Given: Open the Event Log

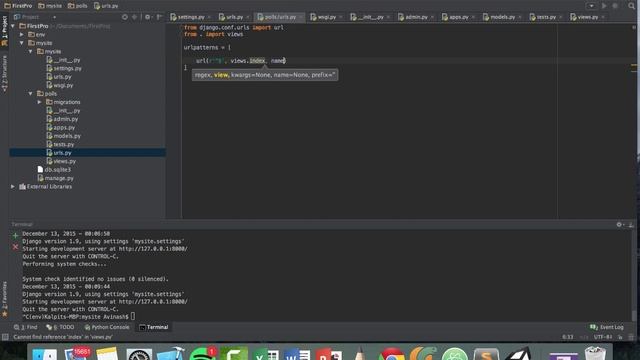Looking at the screenshot, I should 607,327.
